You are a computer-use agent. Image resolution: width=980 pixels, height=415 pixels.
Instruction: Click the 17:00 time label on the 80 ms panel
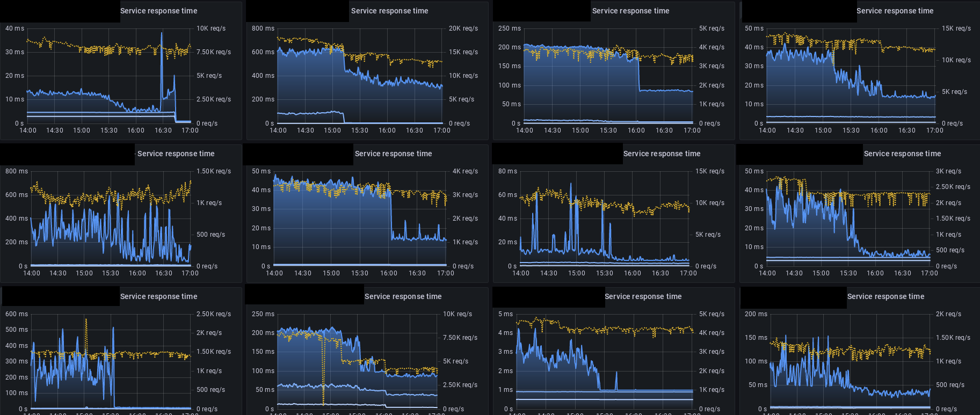pyautogui.click(x=688, y=273)
